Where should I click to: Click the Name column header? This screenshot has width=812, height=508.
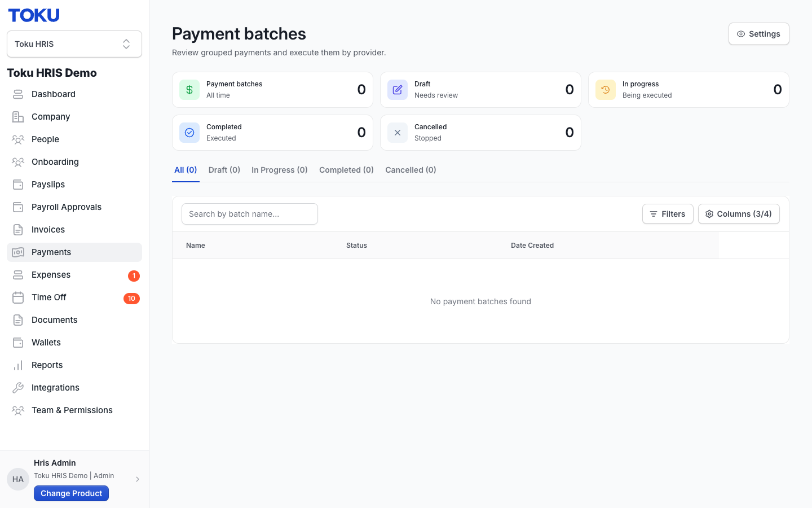pos(196,246)
